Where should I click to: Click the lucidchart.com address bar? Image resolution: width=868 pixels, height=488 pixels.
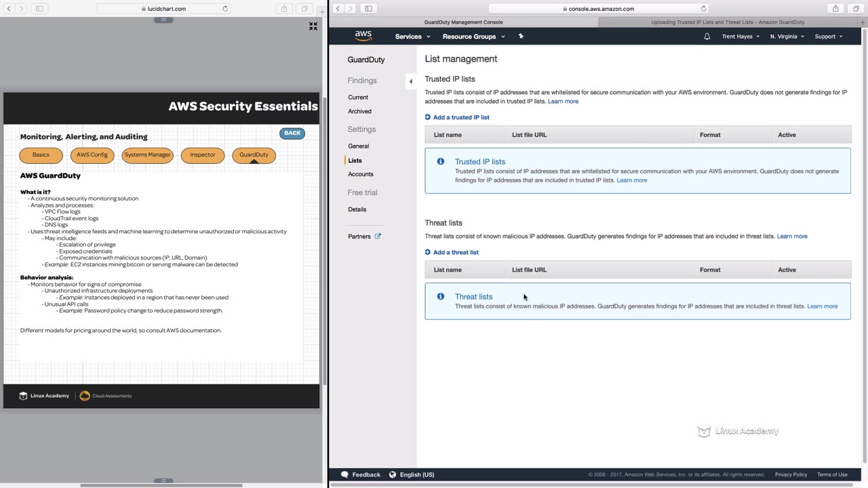[163, 9]
